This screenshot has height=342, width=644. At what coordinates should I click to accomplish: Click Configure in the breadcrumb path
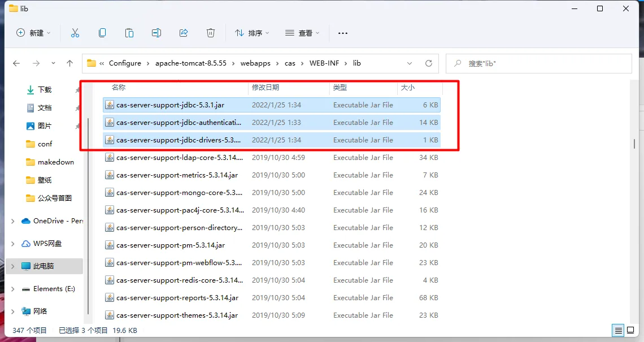125,63
